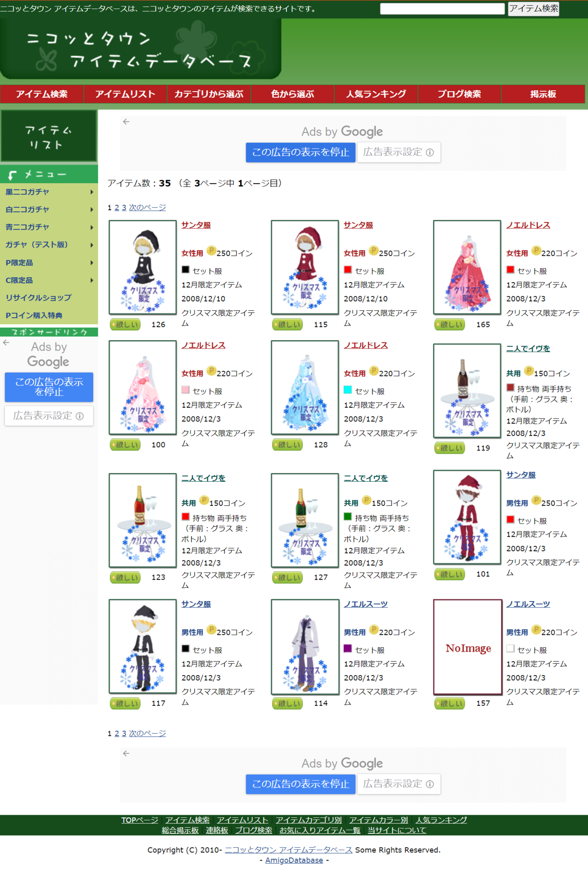Viewport: 588px width, 871px height.
Task: Click the アイテム検索 search button
Action: click(x=533, y=9)
